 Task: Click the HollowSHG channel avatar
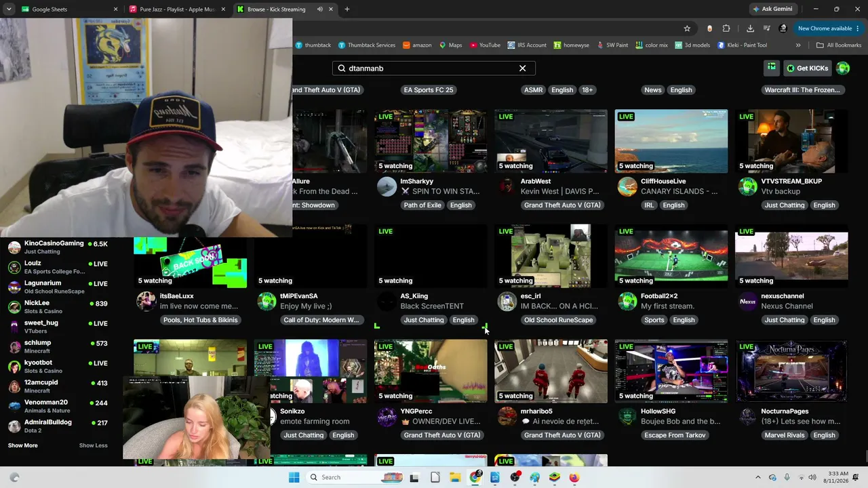(x=628, y=417)
